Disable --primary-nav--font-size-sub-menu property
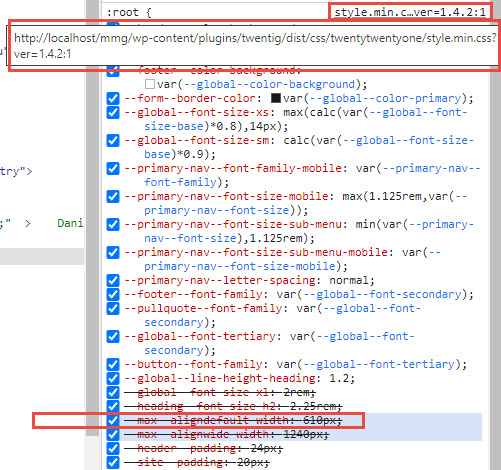This screenshot has width=501, height=470. click(113, 224)
